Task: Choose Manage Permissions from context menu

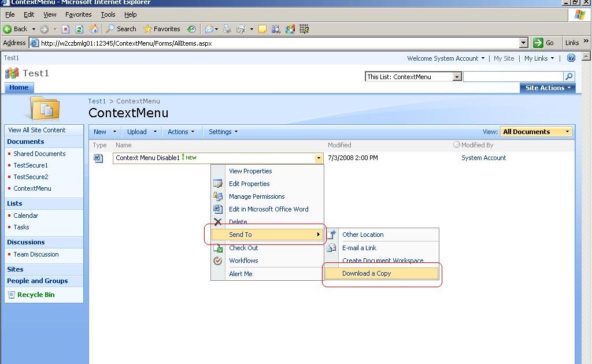Action: click(267, 196)
